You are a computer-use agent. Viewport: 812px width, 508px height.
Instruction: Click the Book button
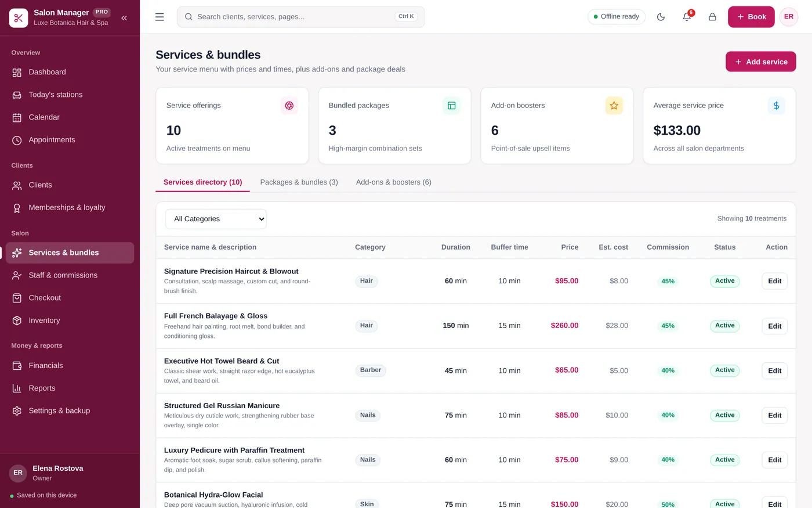pyautogui.click(x=751, y=17)
